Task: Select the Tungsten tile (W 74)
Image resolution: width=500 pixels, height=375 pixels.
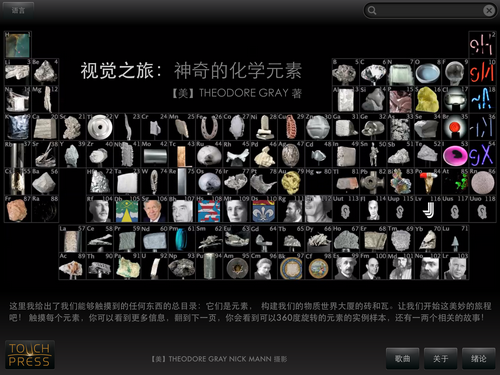Action: 154,181
